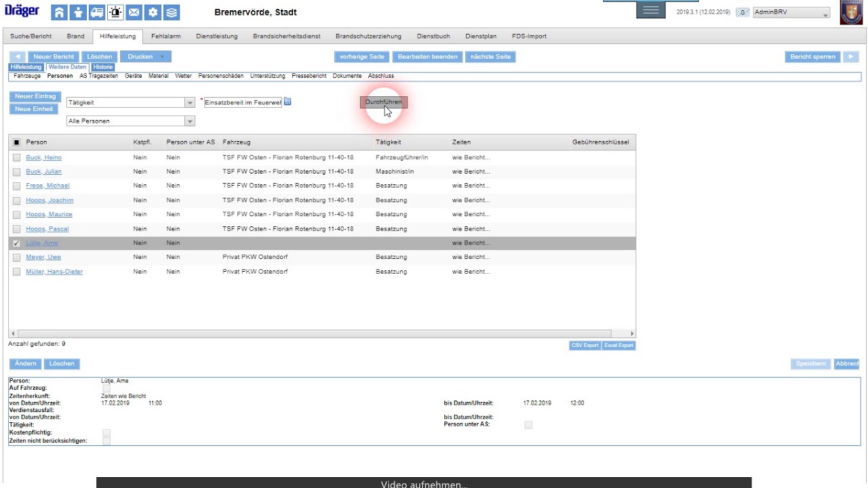The image size is (868, 488).
Task: Switch to the Fehlalarm tab
Action: (166, 37)
